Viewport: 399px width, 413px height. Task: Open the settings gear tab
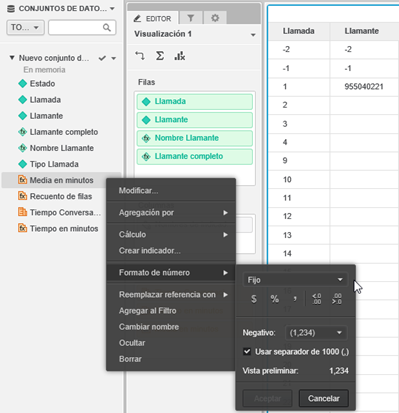[215, 18]
